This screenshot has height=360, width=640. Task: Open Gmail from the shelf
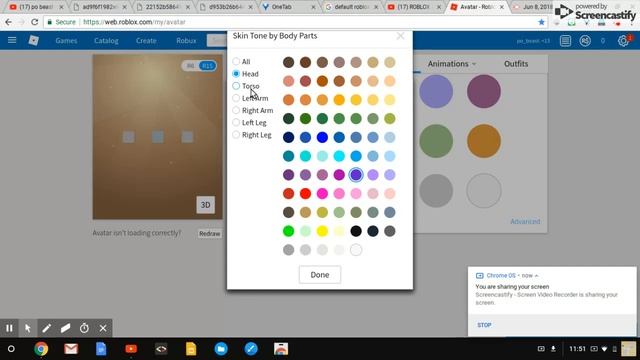click(71, 349)
